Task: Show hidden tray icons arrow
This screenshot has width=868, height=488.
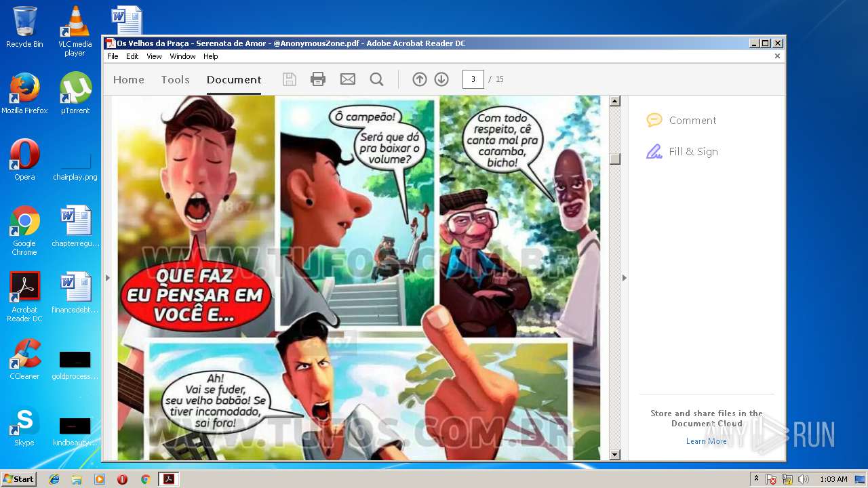Action: coord(756,479)
